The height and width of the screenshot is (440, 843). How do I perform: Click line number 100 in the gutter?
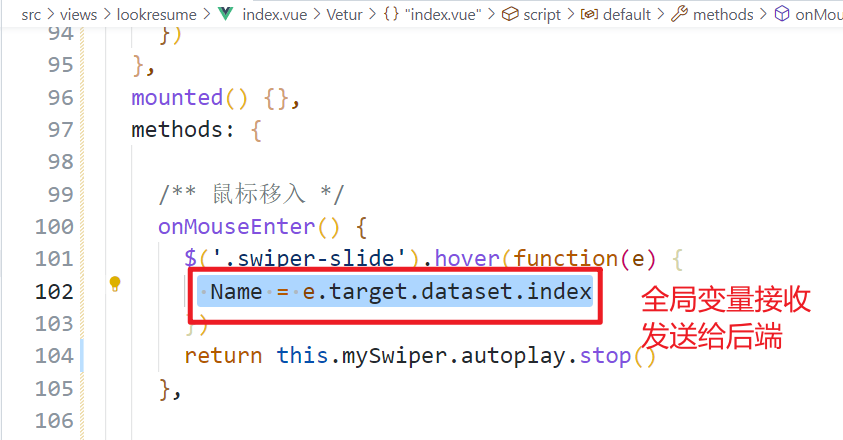(54, 227)
